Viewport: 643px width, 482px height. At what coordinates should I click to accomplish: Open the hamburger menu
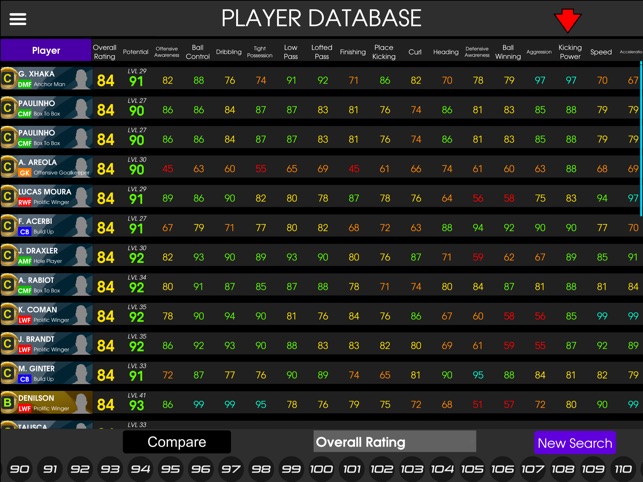[x=18, y=19]
